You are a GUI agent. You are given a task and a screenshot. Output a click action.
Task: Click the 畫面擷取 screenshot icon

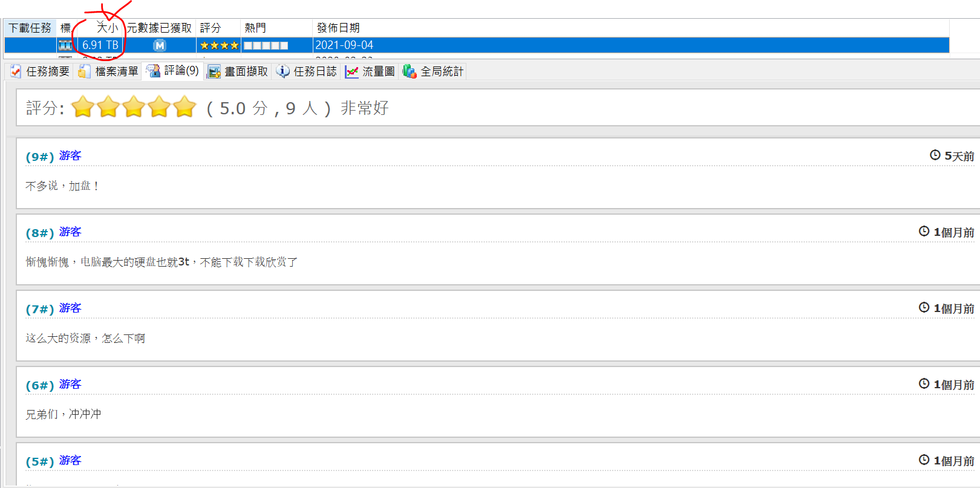[x=214, y=71]
